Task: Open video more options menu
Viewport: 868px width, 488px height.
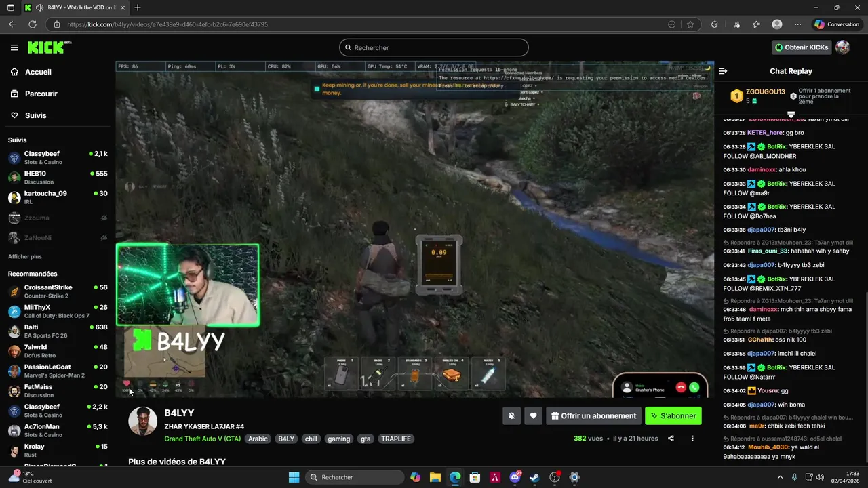Action: (692, 439)
